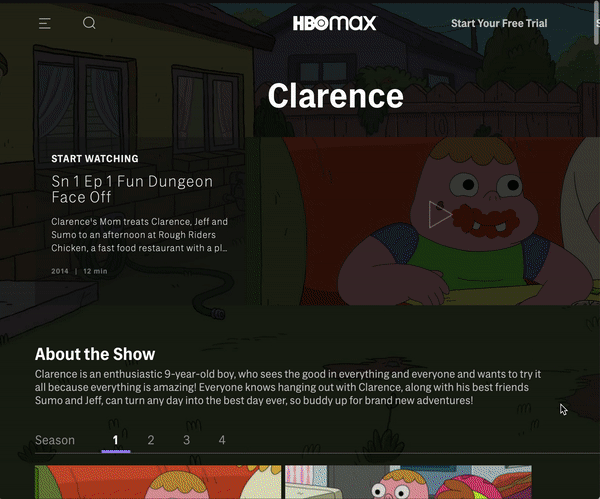Select Season 1 tab
Viewport: 600px width, 499px height.
pos(116,440)
